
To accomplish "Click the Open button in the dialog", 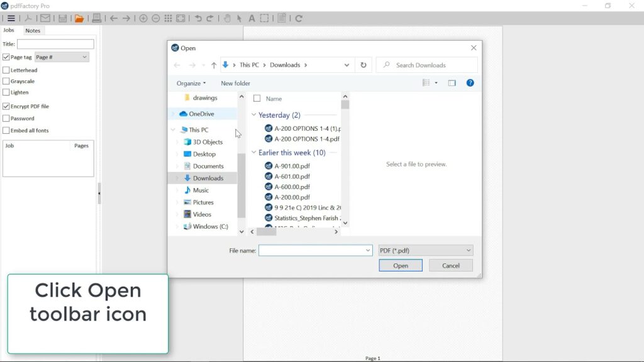I will (401, 265).
